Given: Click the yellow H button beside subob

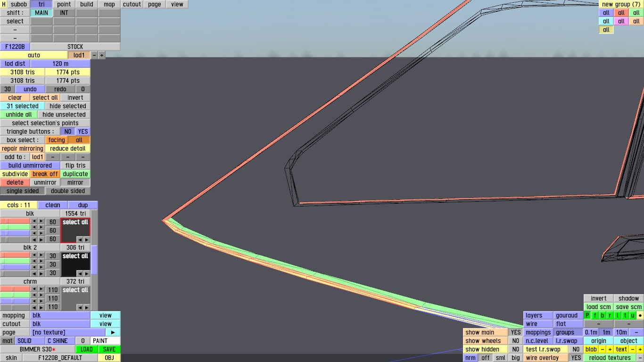Looking at the screenshot, I should pyautogui.click(x=4, y=4).
